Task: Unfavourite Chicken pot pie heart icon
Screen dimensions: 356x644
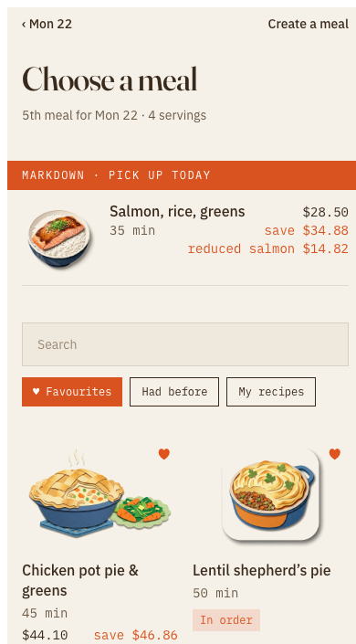Action: point(164,454)
